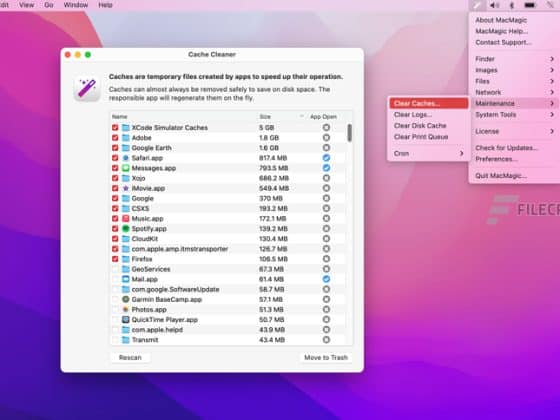Uncheck the Spotify.app cache checkbox
This screenshot has height=420, width=560.
point(115,229)
